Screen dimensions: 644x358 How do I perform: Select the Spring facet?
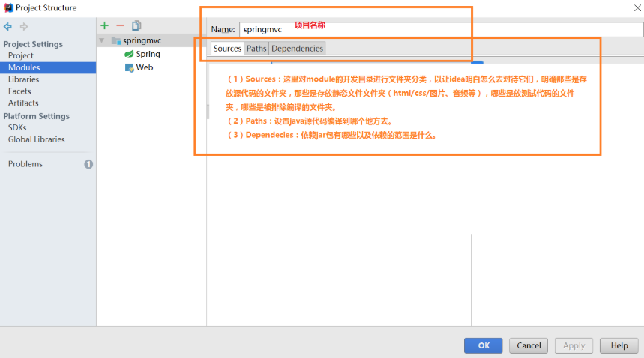pyautogui.click(x=148, y=54)
